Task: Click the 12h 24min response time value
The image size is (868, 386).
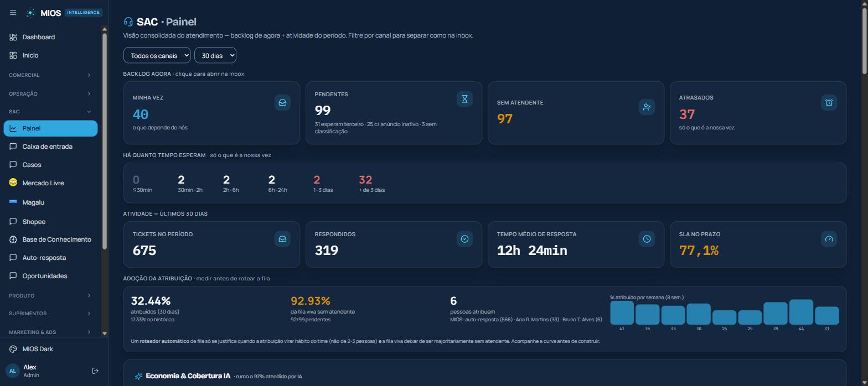Action: click(x=532, y=251)
